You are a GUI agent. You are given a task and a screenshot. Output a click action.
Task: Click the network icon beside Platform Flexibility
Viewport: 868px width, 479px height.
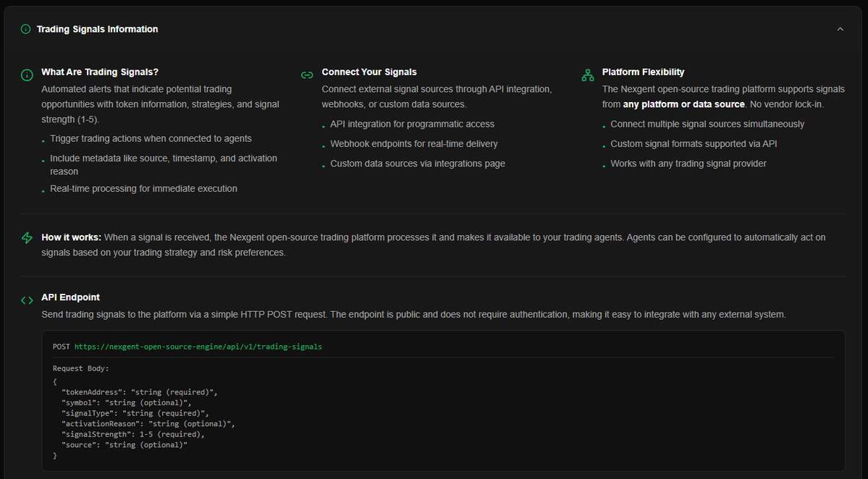[587, 75]
